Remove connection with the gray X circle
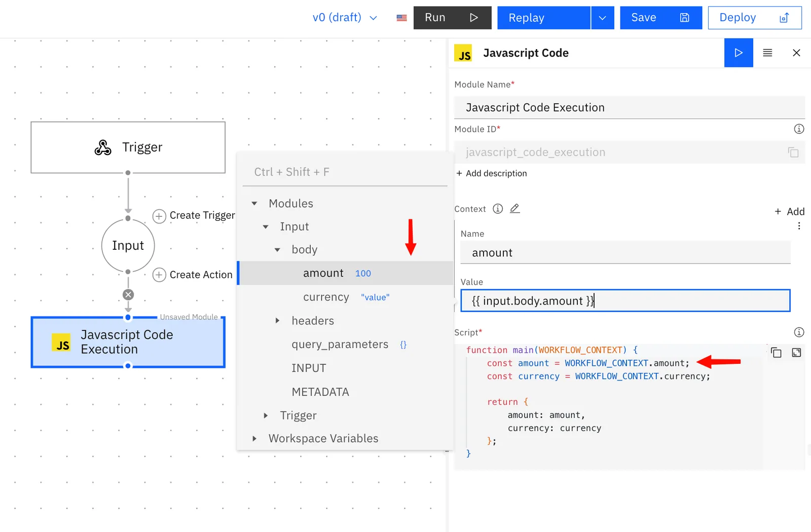Screen dimensions: 811x532 [128, 295]
